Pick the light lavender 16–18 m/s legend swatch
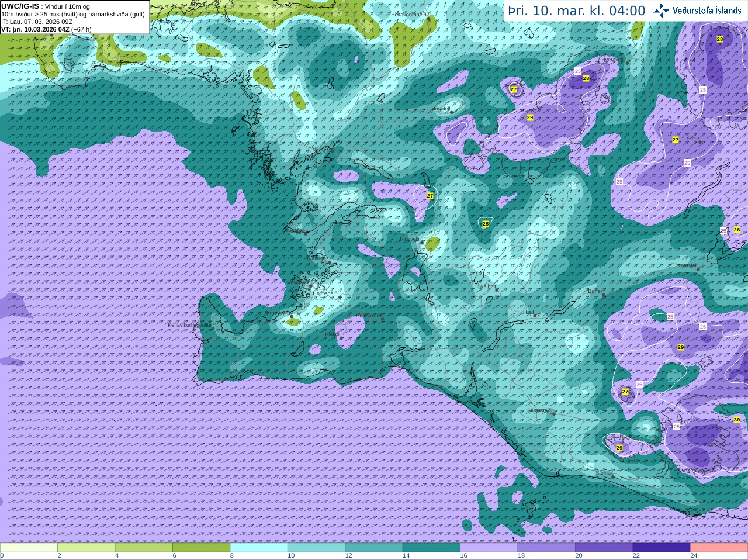This screenshot has height=560, width=748. 489,548
